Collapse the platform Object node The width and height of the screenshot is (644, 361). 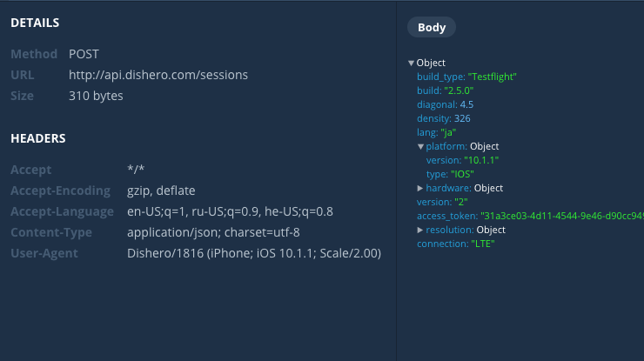[420, 146]
